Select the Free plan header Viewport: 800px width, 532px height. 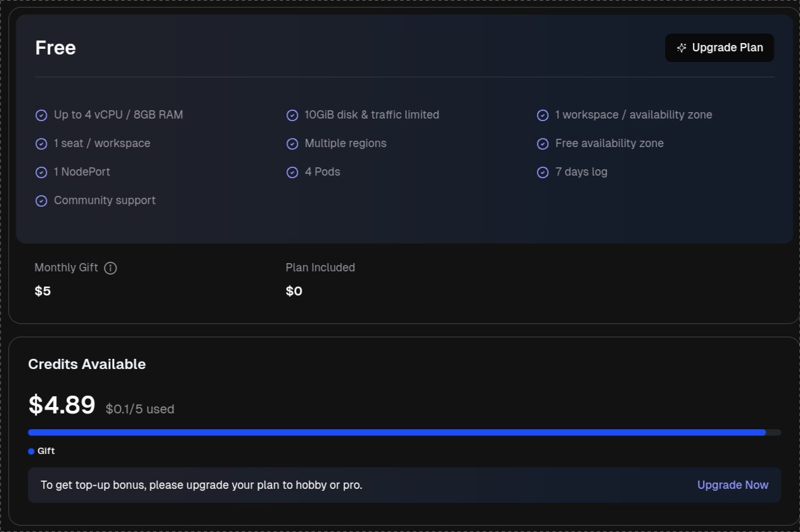point(55,48)
